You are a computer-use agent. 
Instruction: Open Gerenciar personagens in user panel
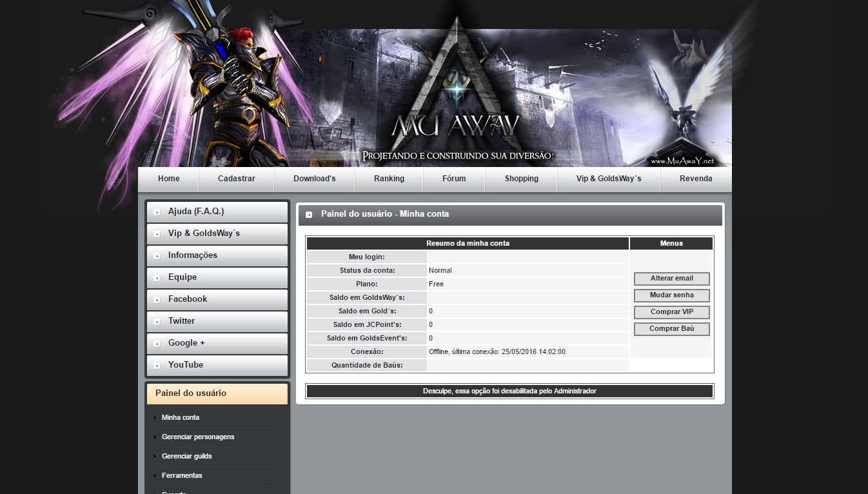click(x=198, y=437)
